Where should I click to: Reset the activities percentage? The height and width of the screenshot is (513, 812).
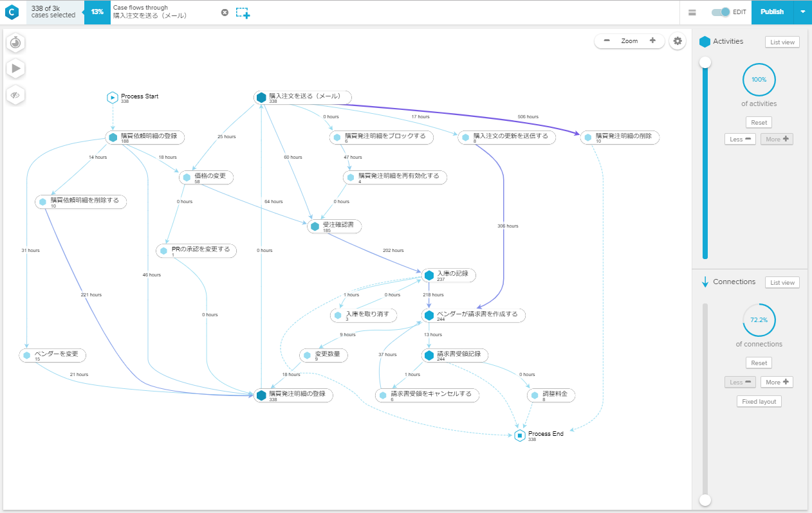(759, 122)
